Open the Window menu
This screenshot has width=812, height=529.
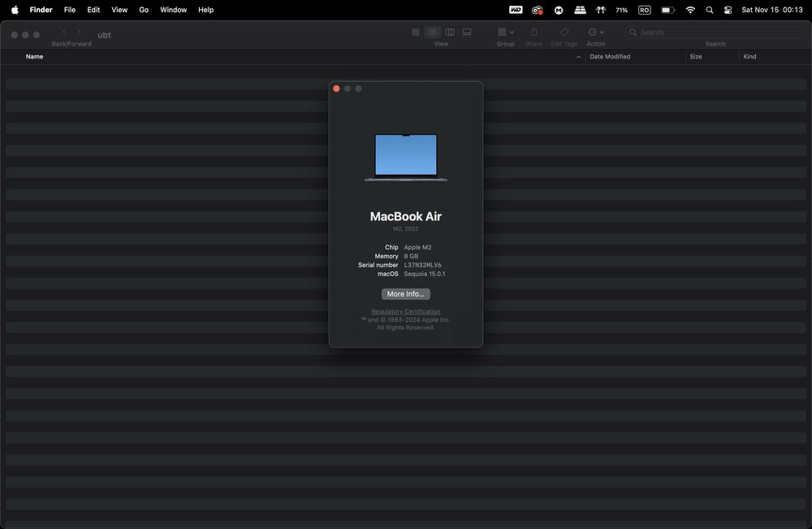click(x=173, y=10)
